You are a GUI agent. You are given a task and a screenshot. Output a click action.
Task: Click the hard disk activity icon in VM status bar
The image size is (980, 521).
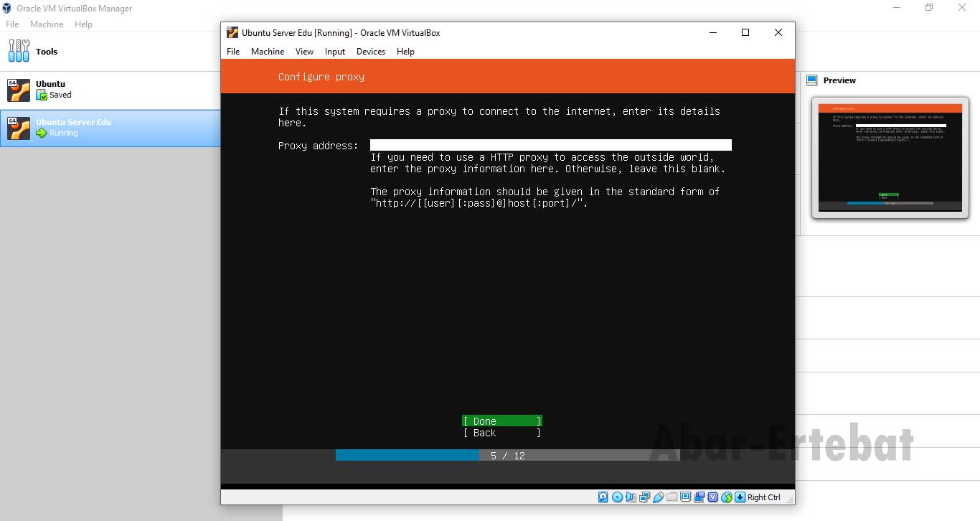coord(603,497)
